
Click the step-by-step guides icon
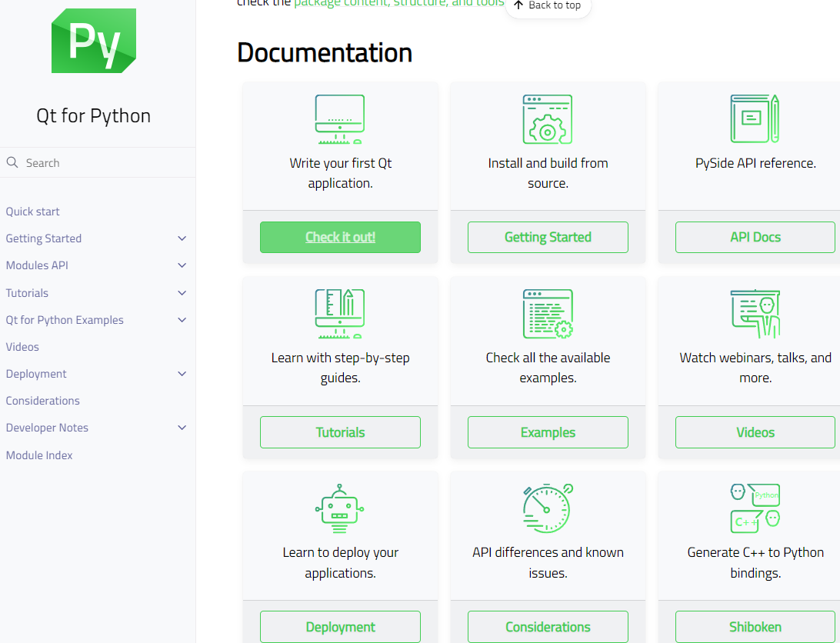pos(340,314)
